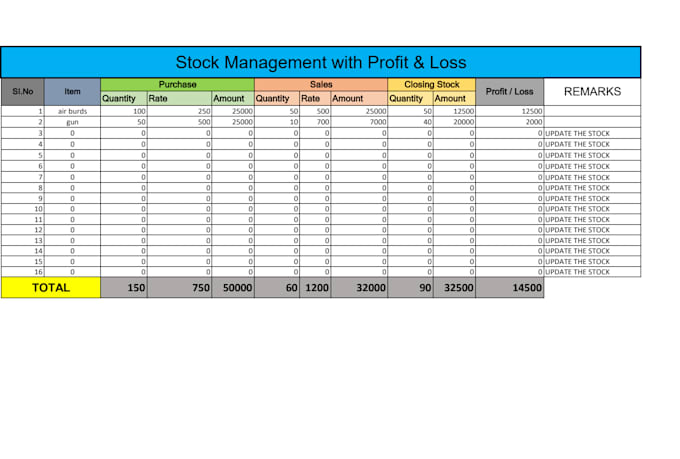
Task: Select sales quantity 10 in gun row
Action: [x=277, y=122]
